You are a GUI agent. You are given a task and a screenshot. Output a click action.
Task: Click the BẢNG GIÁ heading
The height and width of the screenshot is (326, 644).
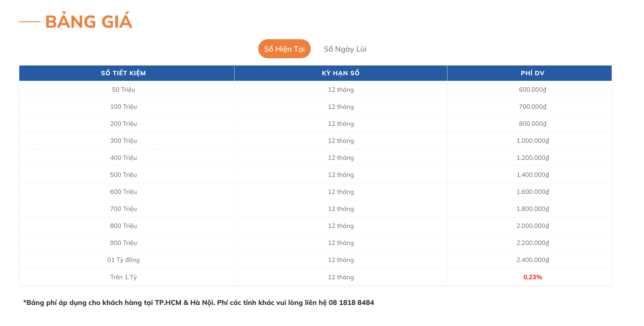(x=89, y=22)
